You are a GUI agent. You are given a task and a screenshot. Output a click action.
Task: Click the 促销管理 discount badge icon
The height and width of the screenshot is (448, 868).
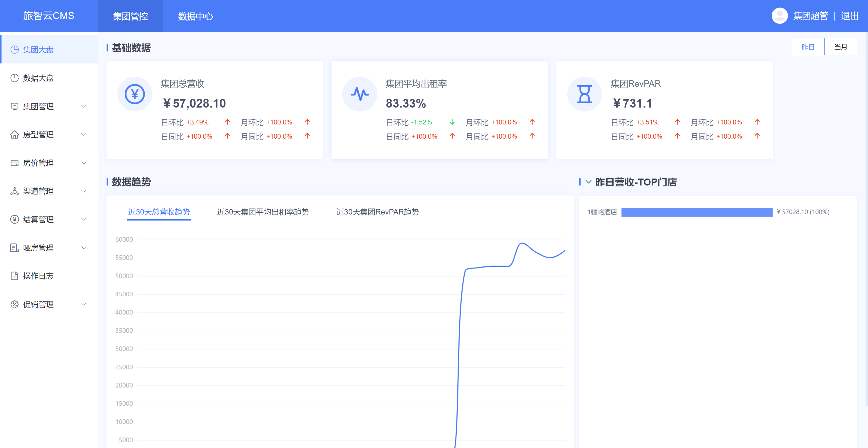14,304
